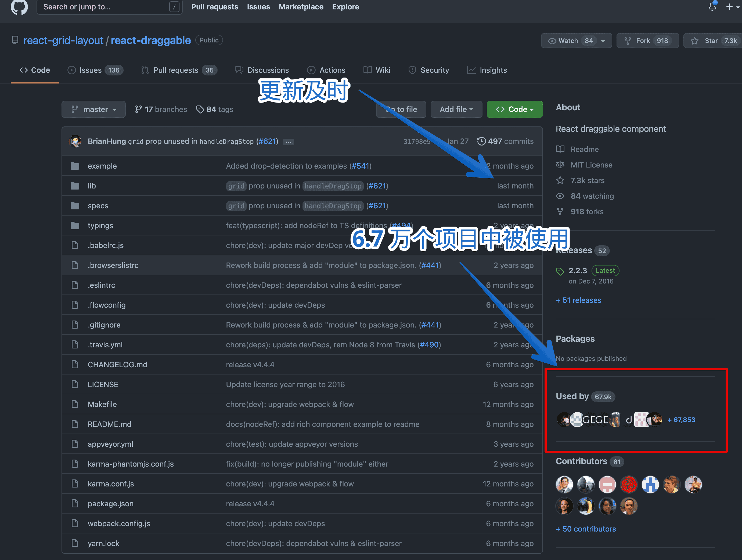The width and height of the screenshot is (742, 560).
Task: Open Pull requests in top navigation
Action: click(x=215, y=7)
